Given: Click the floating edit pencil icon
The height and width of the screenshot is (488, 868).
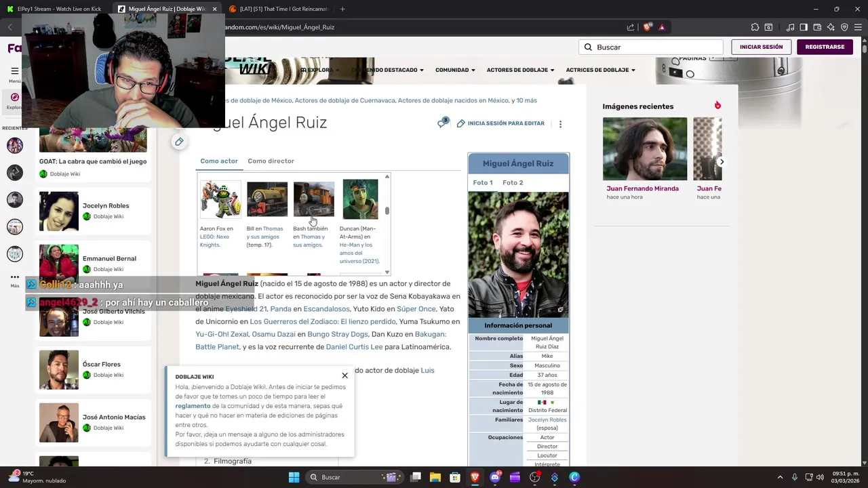Looking at the screenshot, I should click(179, 142).
